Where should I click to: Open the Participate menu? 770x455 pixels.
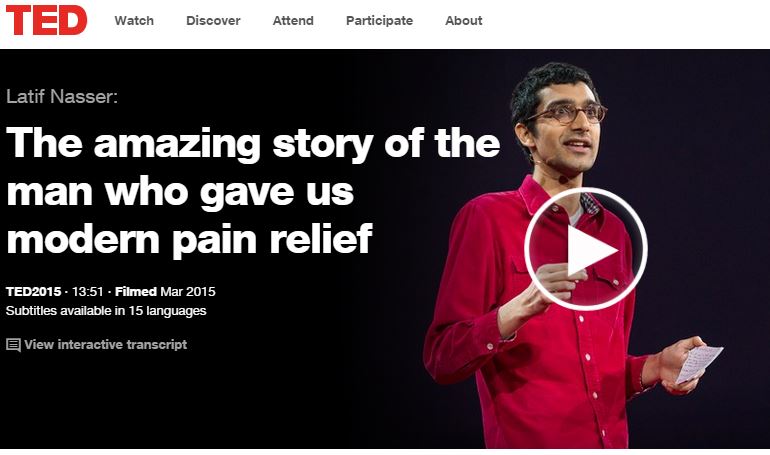click(380, 21)
